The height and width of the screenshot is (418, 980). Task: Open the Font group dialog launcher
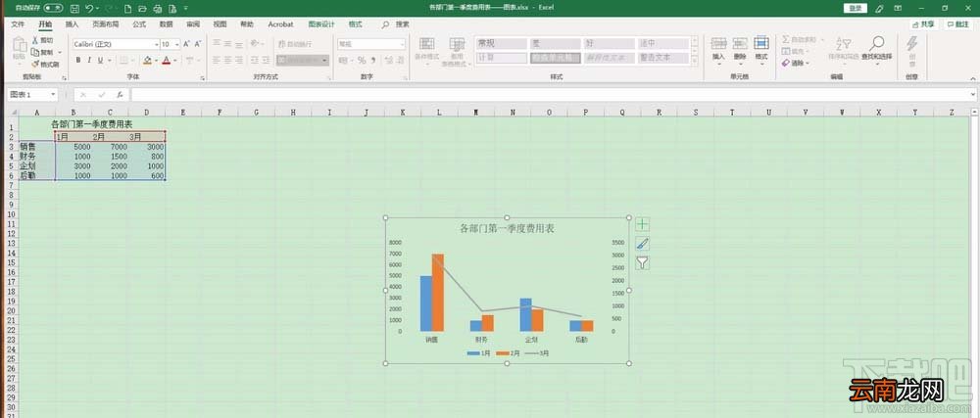point(203,78)
